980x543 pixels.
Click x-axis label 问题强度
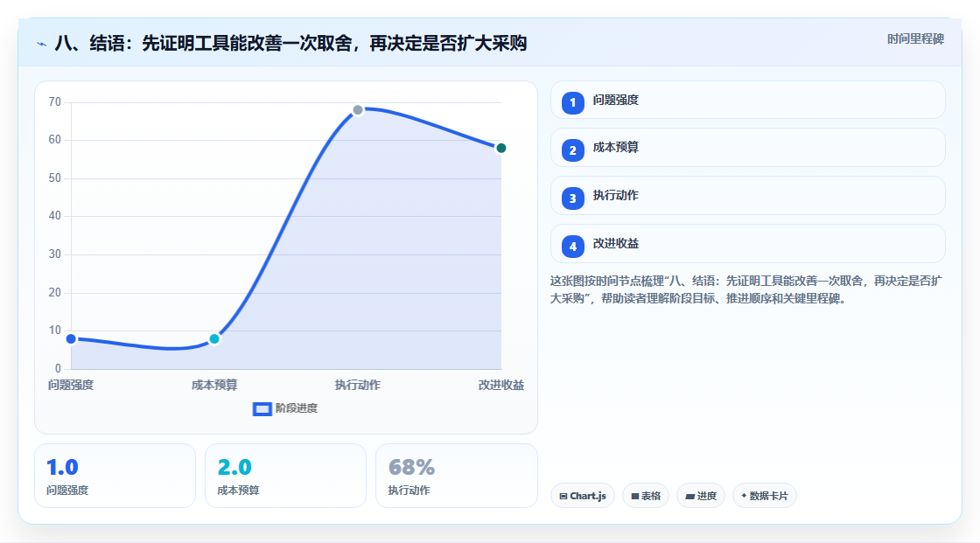click(71, 385)
